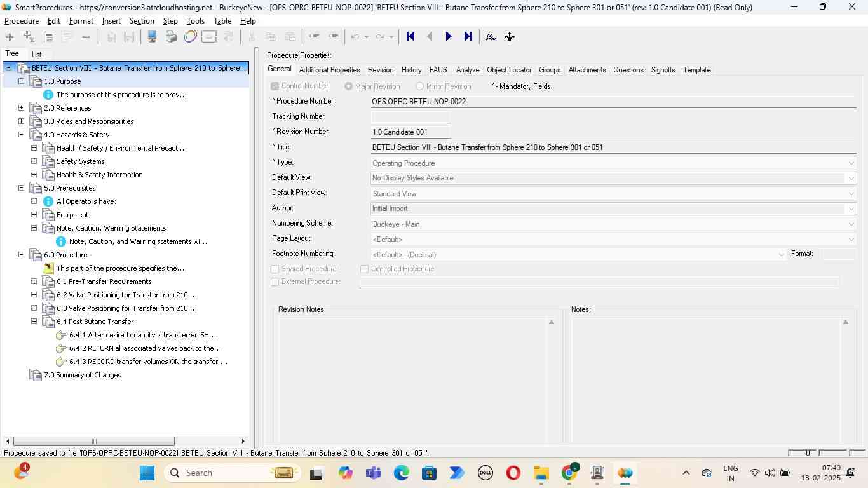Click the decrease indent toolbar icon

[313, 37]
